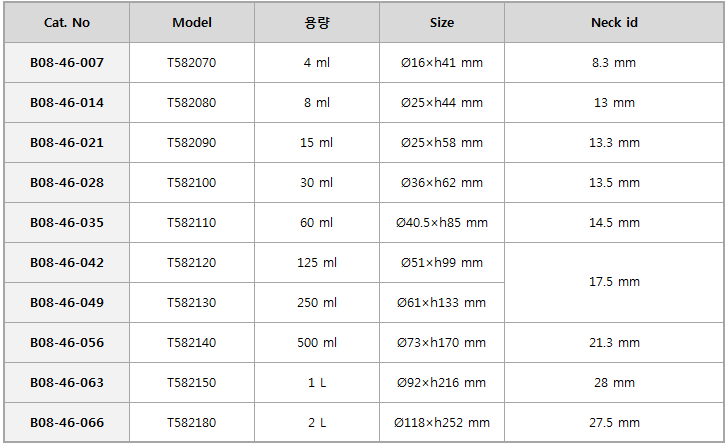
Task: Click model T582130
Action: coord(192,302)
